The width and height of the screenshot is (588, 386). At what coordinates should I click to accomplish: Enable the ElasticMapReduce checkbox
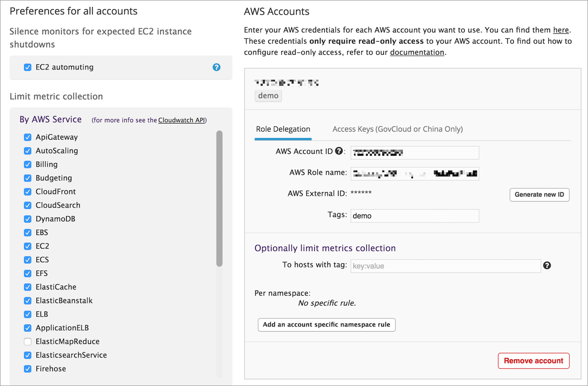coord(27,342)
